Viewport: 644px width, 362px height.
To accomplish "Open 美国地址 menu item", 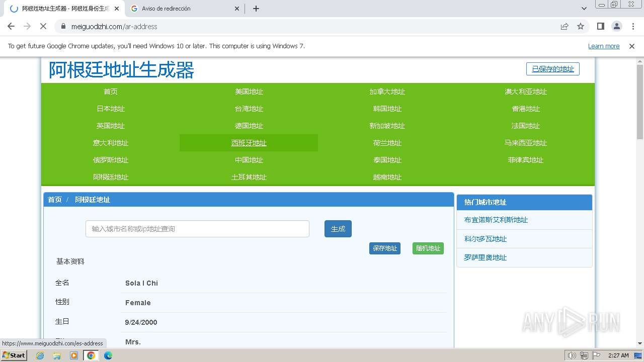I will [249, 92].
